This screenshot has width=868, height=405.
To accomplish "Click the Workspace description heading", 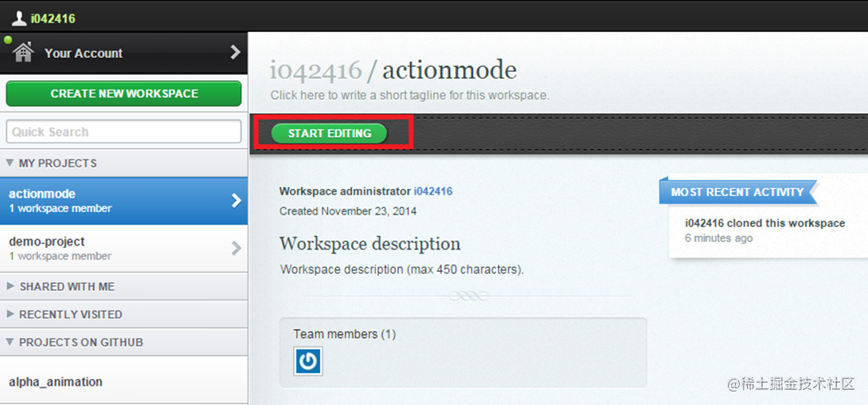I will tap(369, 243).
